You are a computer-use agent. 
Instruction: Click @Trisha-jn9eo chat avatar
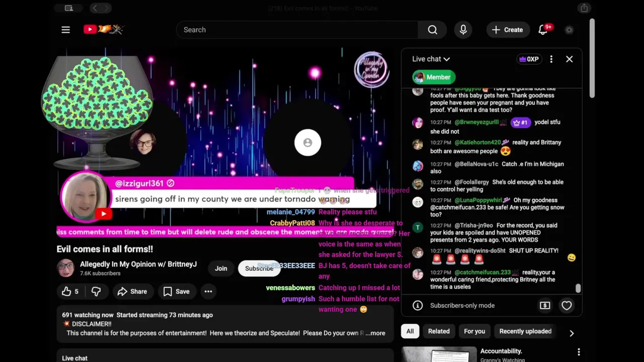418,228
